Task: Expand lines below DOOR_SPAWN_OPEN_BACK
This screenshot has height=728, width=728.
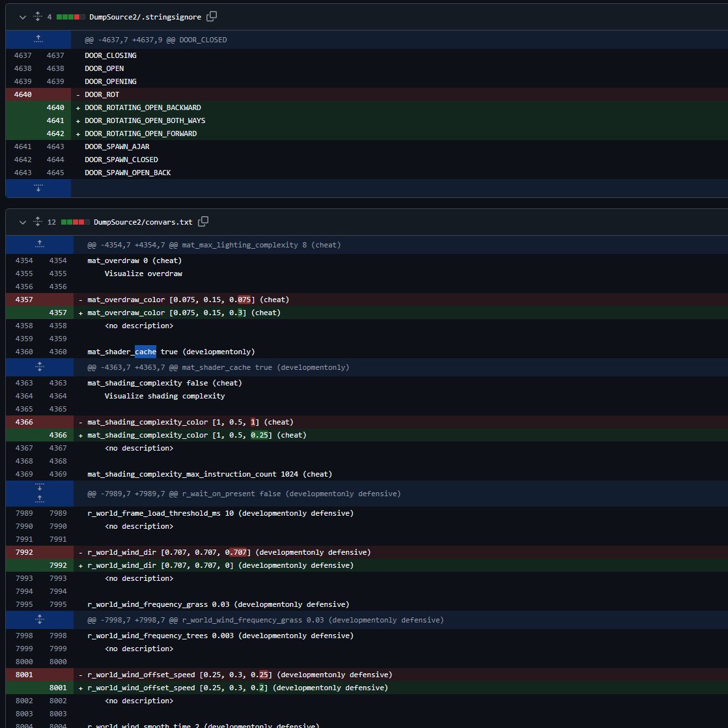Action: 38,188
